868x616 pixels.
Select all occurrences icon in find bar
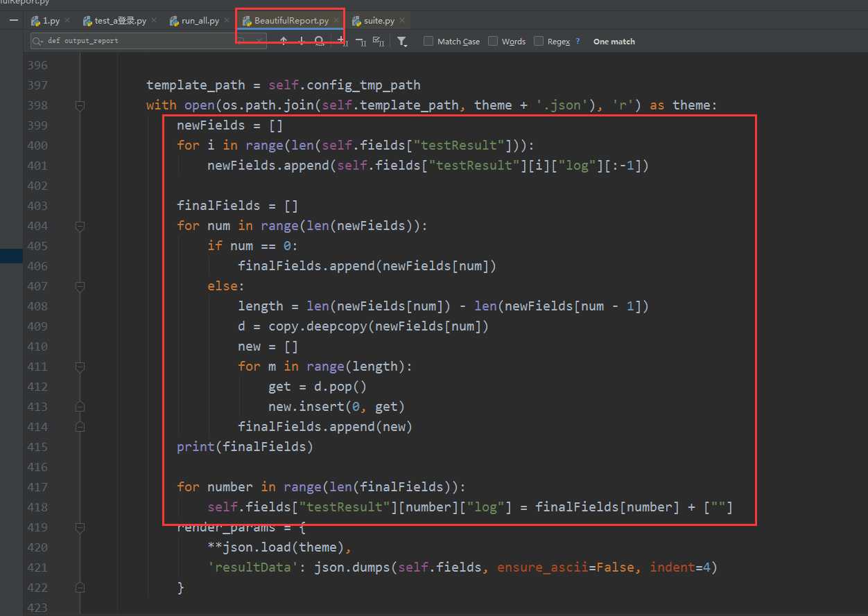coord(379,41)
